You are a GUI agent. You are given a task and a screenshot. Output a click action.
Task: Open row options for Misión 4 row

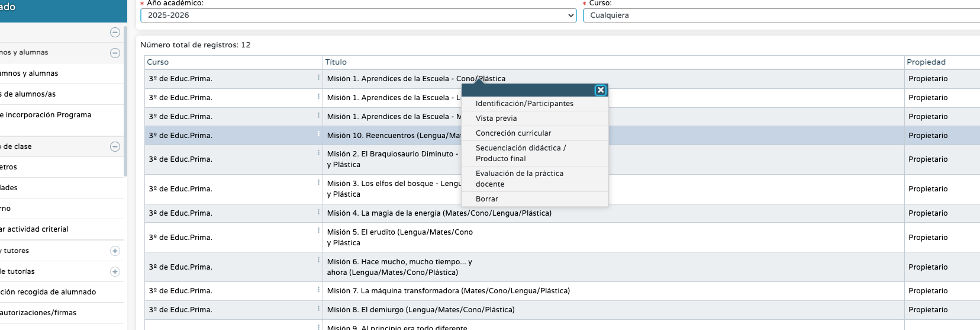click(x=318, y=212)
